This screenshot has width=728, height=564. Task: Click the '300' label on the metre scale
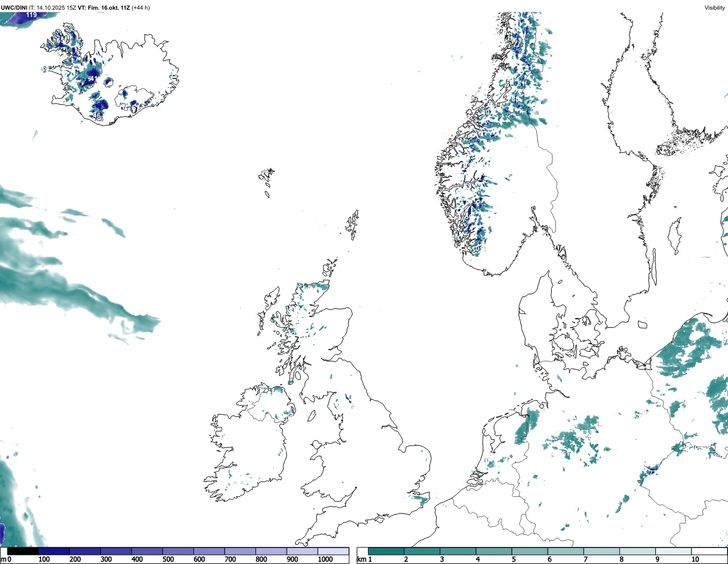coord(106,559)
